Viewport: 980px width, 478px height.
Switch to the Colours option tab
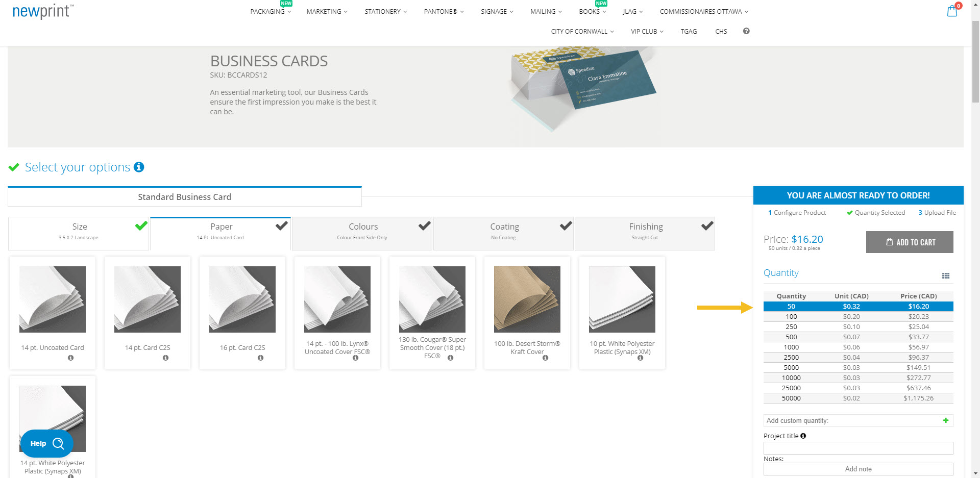362,233
